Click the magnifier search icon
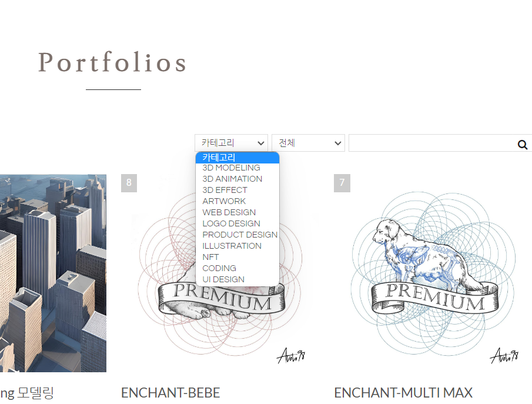The image size is (532, 404). [x=523, y=145]
